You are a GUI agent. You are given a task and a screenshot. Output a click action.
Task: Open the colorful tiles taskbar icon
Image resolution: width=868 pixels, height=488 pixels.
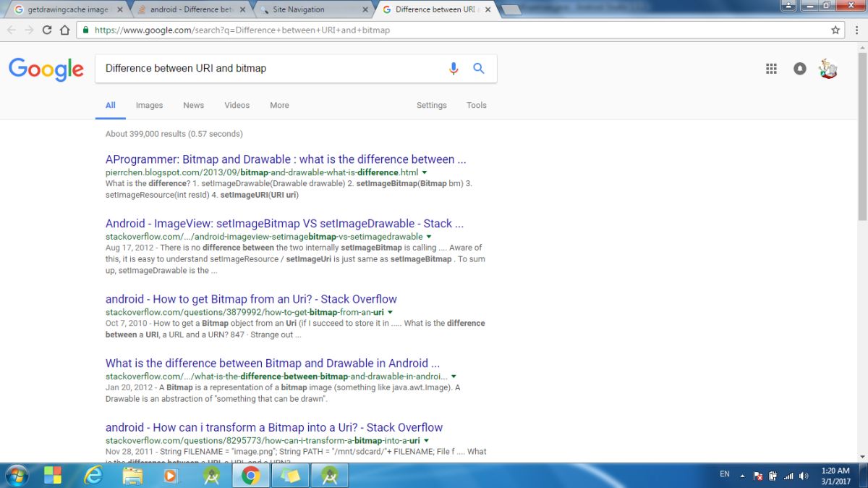coord(53,476)
